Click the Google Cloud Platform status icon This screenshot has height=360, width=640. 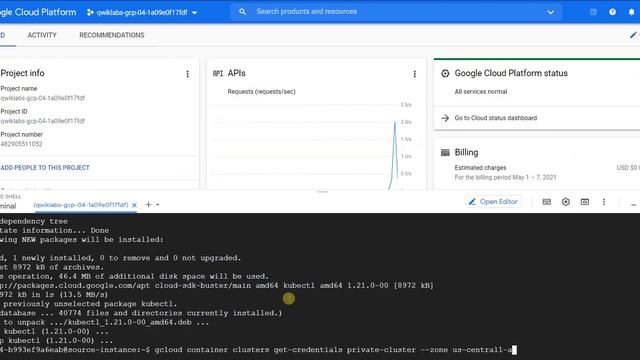[445, 73]
